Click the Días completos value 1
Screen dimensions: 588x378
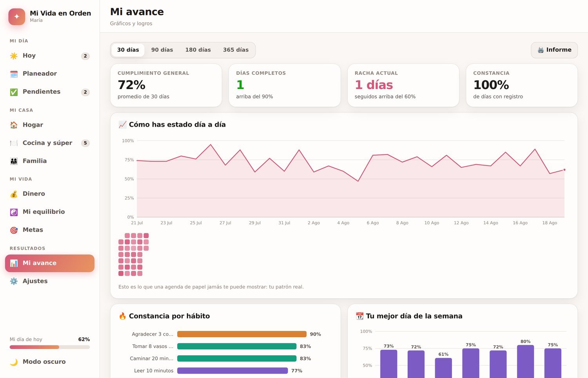pos(240,85)
